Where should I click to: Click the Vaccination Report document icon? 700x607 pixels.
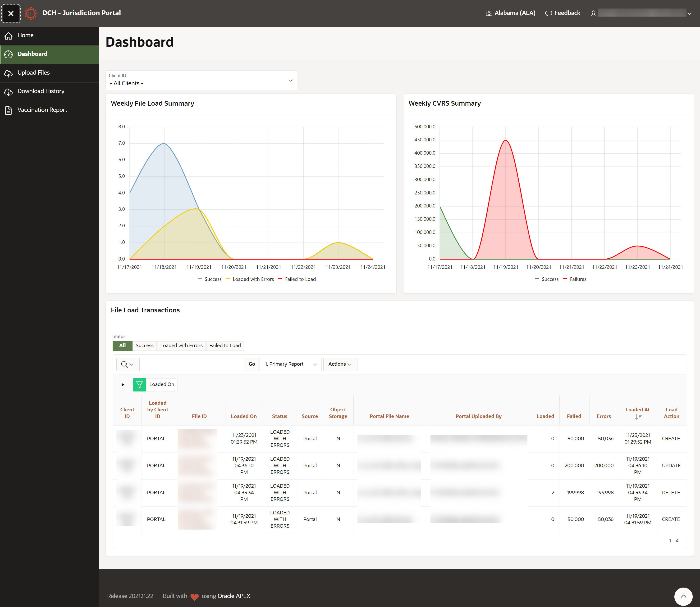(x=9, y=110)
